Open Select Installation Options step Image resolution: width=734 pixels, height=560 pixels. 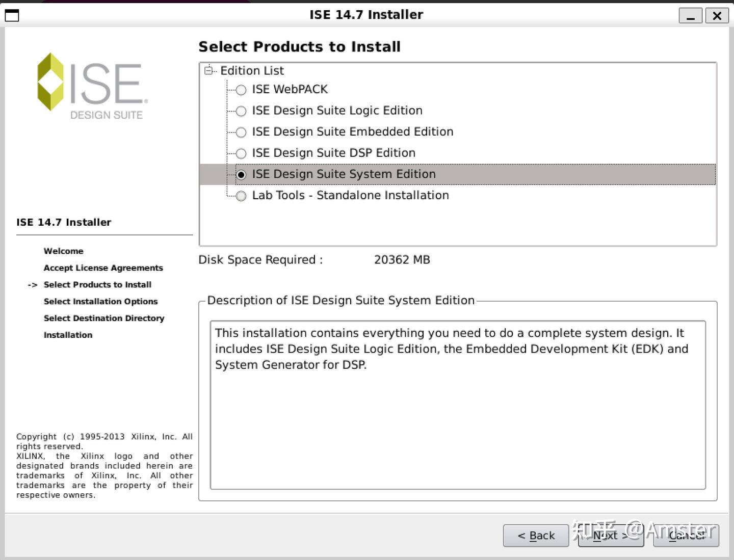pos(101,301)
